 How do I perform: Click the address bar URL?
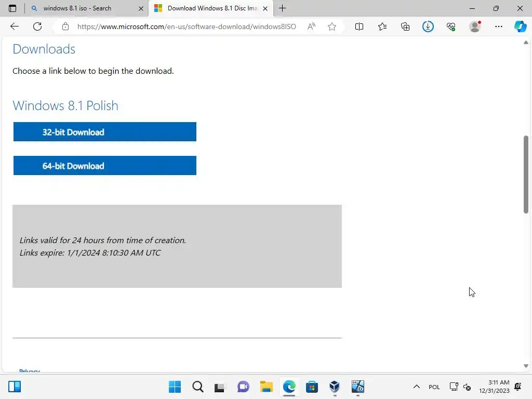187,26
